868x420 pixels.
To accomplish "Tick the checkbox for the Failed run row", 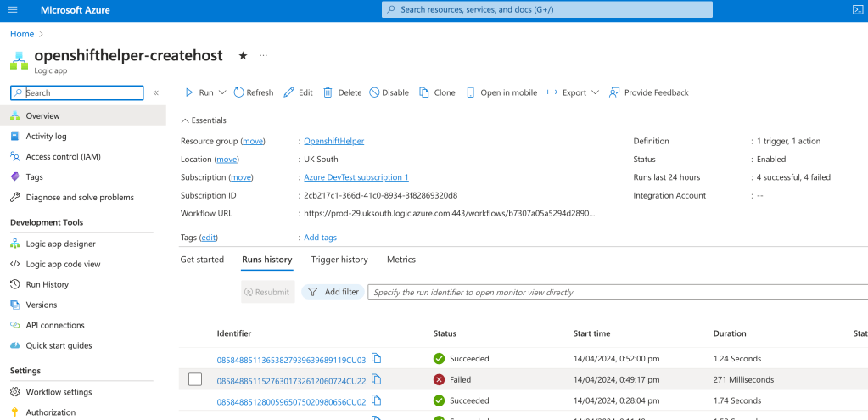I will pyautogui.click(x=195, y=379).
